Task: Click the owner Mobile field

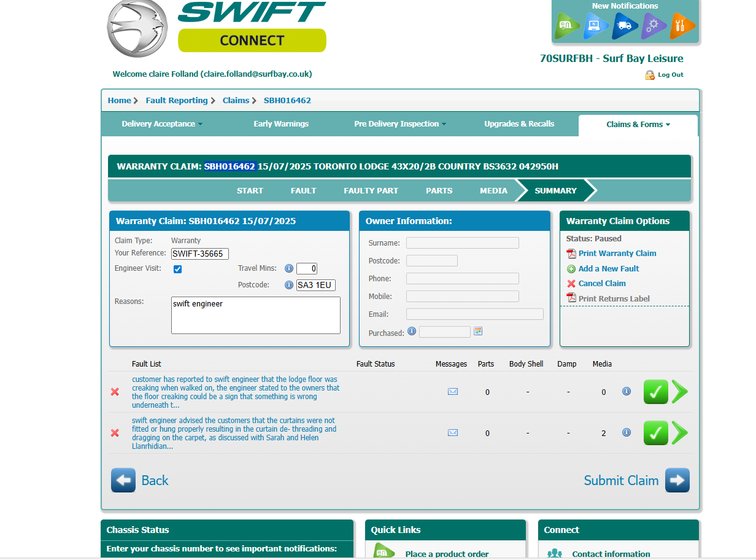Action: point(463,297)
